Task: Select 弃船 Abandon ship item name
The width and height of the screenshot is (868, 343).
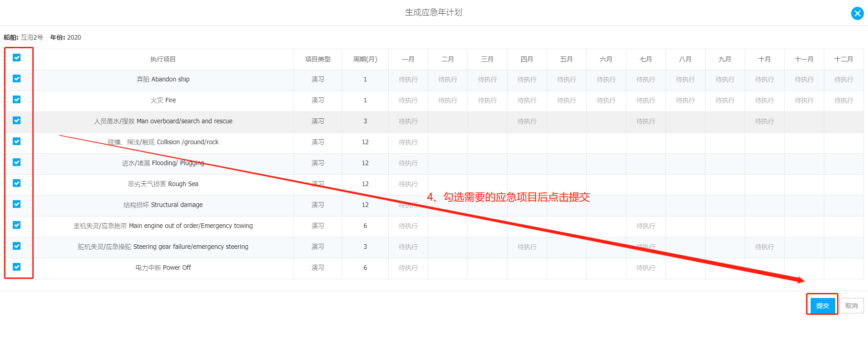Action: (x=163, y=79)
